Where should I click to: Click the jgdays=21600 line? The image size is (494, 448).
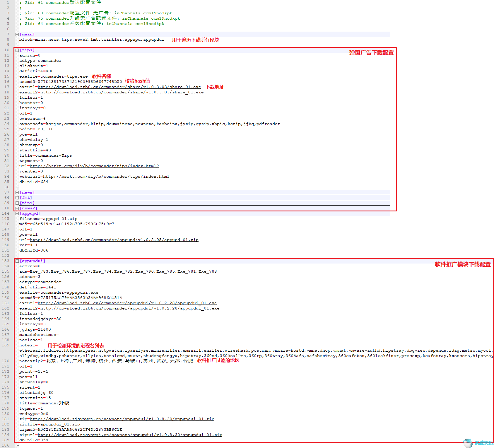pyautogui.click(x=35, y=329)
